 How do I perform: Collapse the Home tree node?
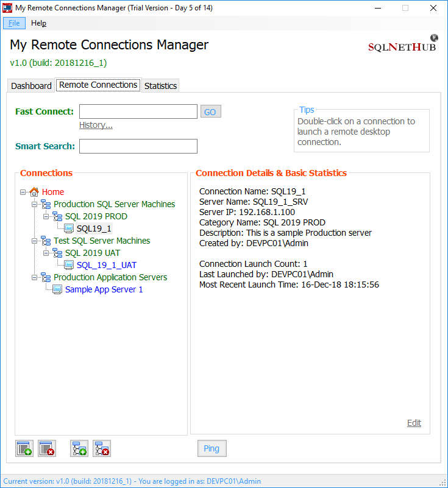[23, 192]
